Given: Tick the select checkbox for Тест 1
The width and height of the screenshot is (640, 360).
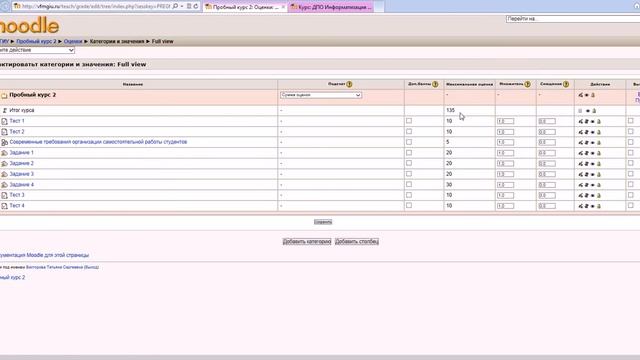Looking at the screenshot, I should point(631,121).
